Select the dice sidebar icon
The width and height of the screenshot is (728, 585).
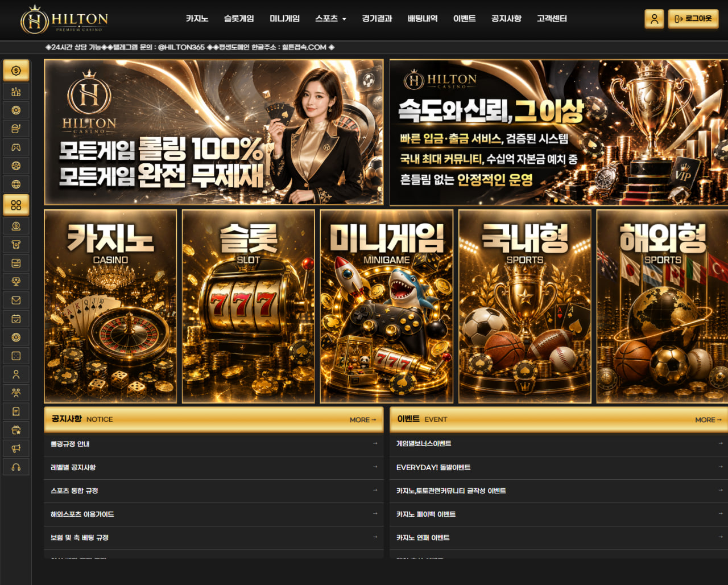[16, 356]
